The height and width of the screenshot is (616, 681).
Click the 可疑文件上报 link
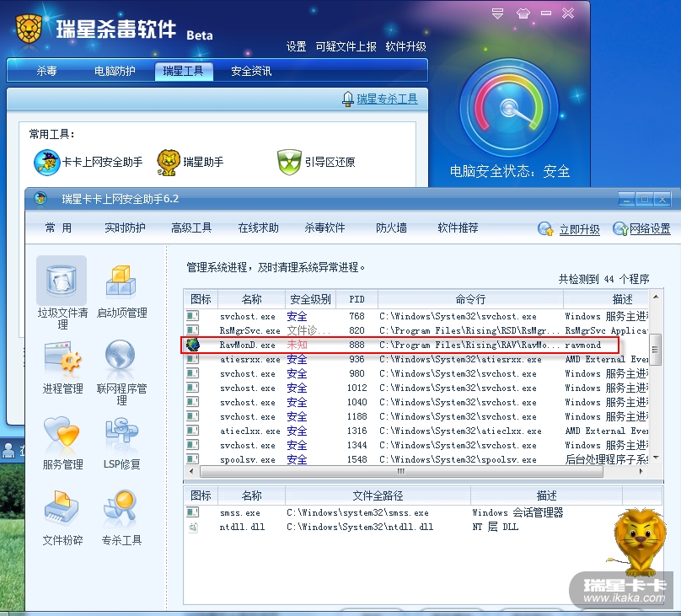pyautogui.click(x=346, y=46)
